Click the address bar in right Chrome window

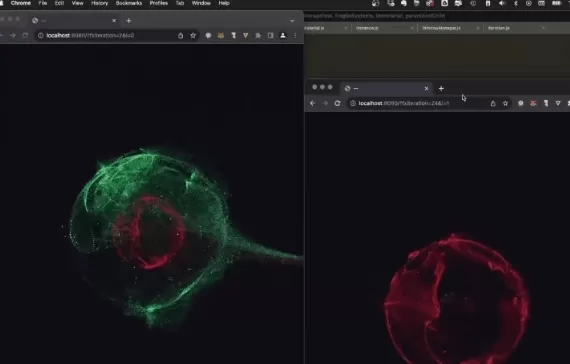[x=429, y=103]
